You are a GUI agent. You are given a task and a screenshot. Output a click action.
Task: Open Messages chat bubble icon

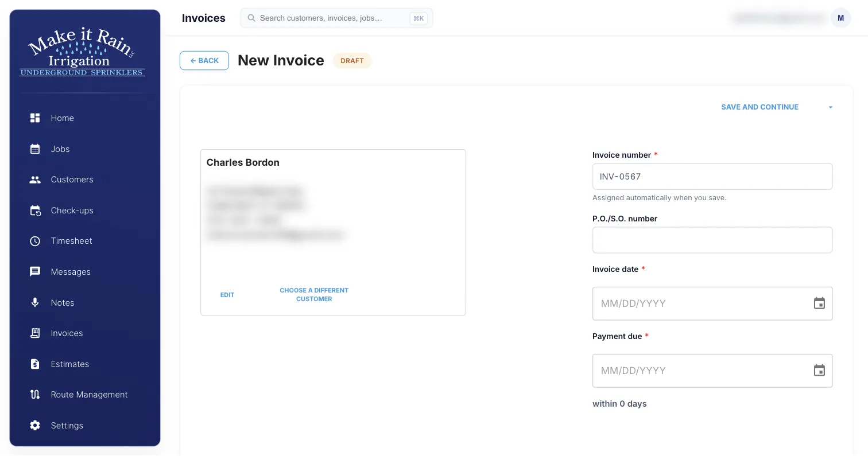pos(35,272)
